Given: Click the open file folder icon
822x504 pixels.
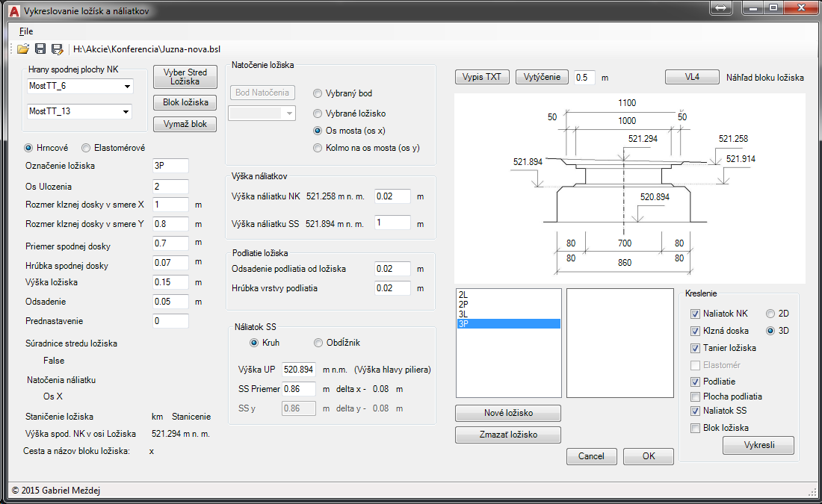Looking at the screenshot, I should (x=23, y=49).
